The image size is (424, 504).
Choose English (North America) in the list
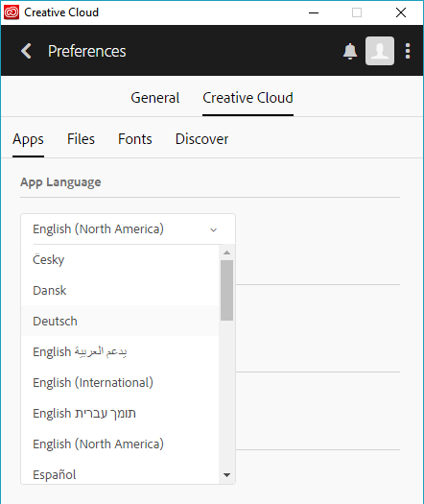(120, 444)
